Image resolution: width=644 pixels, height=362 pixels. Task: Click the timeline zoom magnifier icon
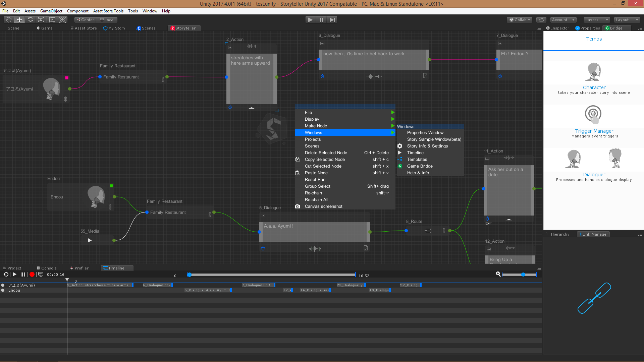(x=498, y=275)
